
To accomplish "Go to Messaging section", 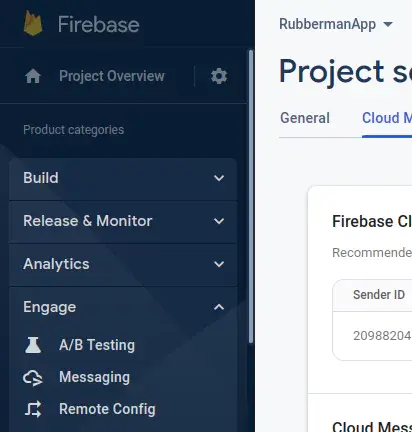I will [94, 377].
